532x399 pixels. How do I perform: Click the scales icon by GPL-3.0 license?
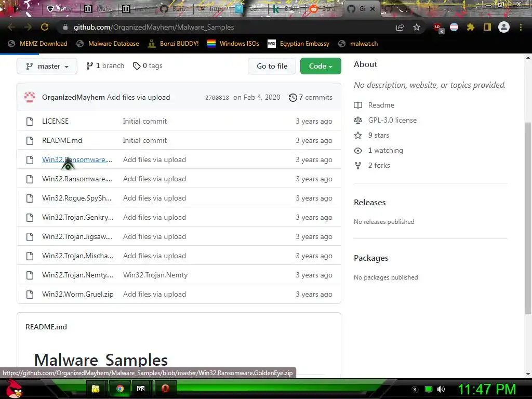coord(358,120)
